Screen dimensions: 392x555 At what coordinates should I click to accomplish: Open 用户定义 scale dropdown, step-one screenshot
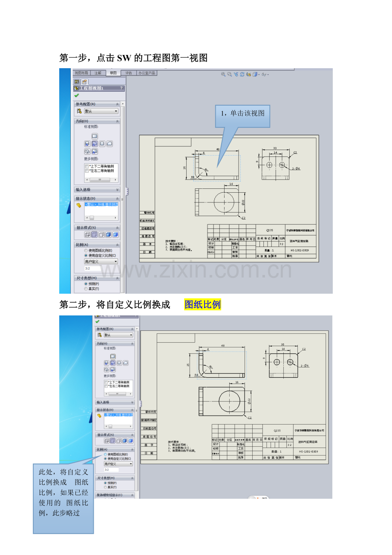click(x=101, y=261)
